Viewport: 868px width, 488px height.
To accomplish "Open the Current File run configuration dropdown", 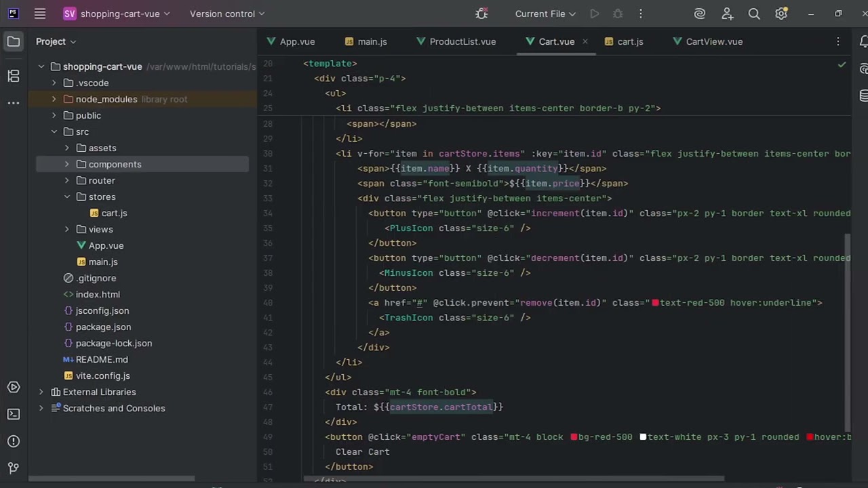I will (545, 14).
